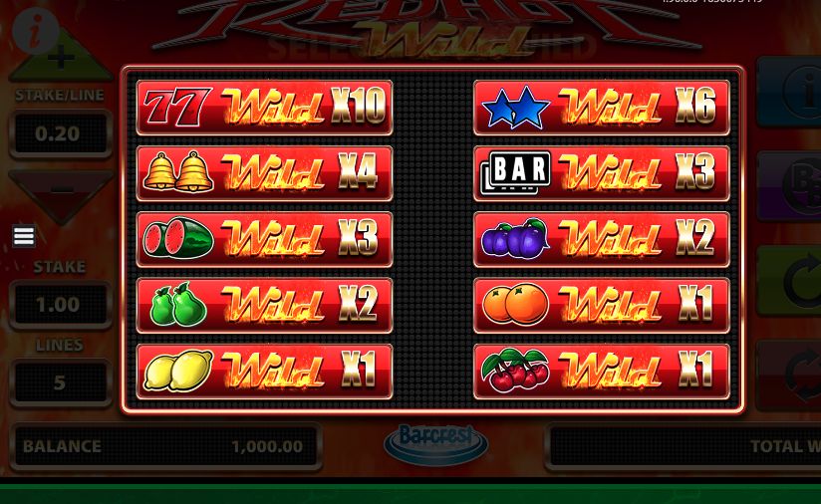Select the BAR Wild X3 option
821x504 pixels.
tap(602, 173)
